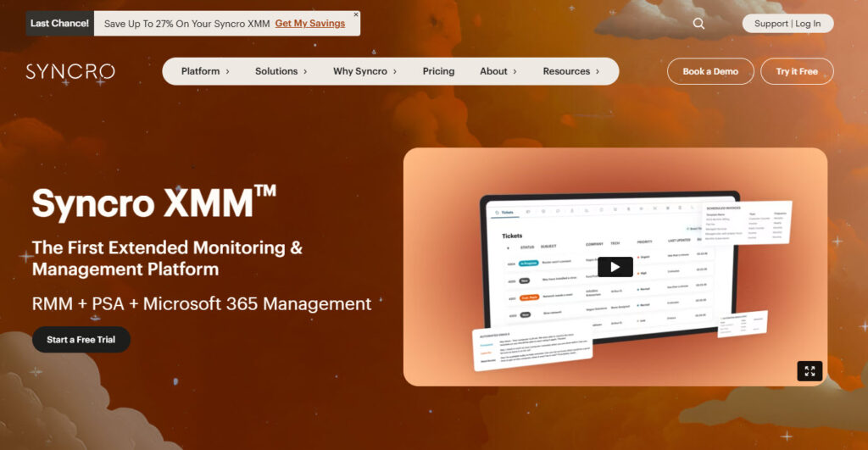Click 'The First Extended Monitoring & Management Platform'
The width and height of the screenshot is (868, 450).
click(x=167, y=258)
